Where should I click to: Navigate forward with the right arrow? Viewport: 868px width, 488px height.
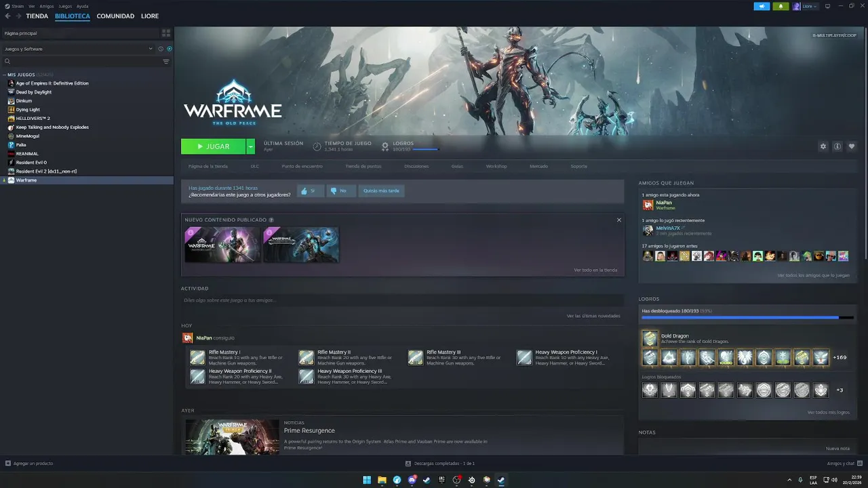pos(18,16)
